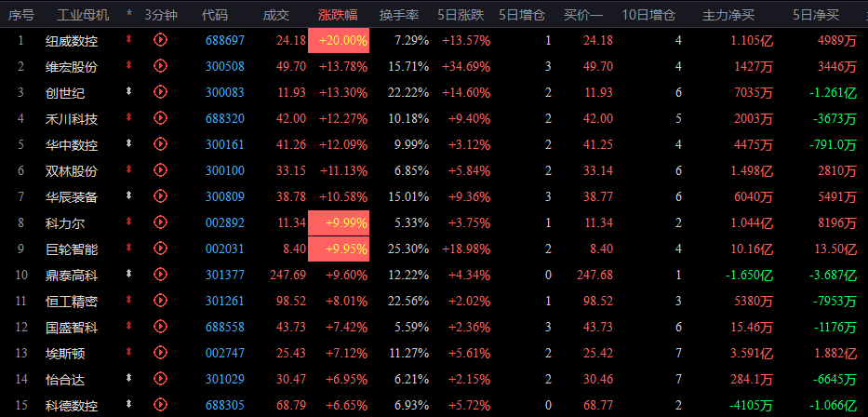Click the white marker icon beside 华辰装备
The width and height of the screenshot is (868, 417).
(x=129, y=195)
